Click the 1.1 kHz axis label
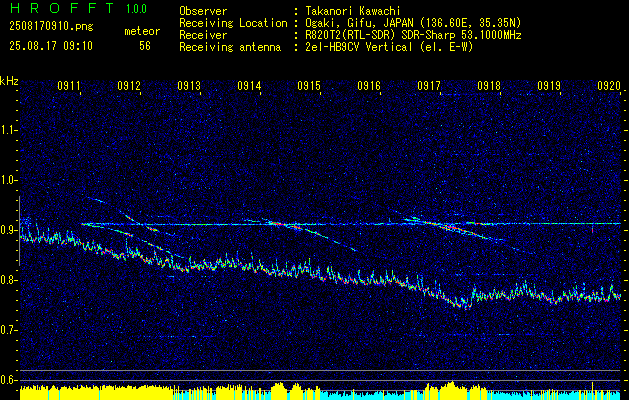Screen dimensions: 629x400 (x=8, y=130)
